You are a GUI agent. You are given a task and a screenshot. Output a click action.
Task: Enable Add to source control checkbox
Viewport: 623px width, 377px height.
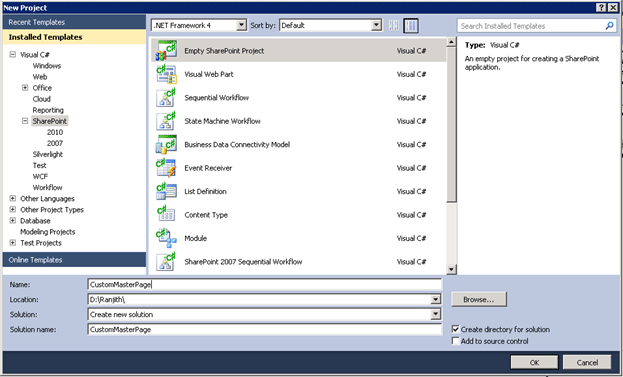pyautogui.click(x=456, y=341)
